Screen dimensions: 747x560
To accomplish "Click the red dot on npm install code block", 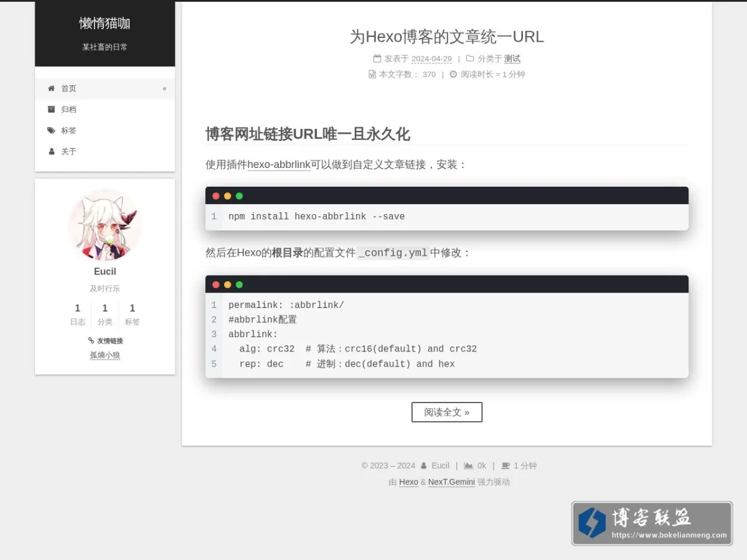I will tap(216, 196).
